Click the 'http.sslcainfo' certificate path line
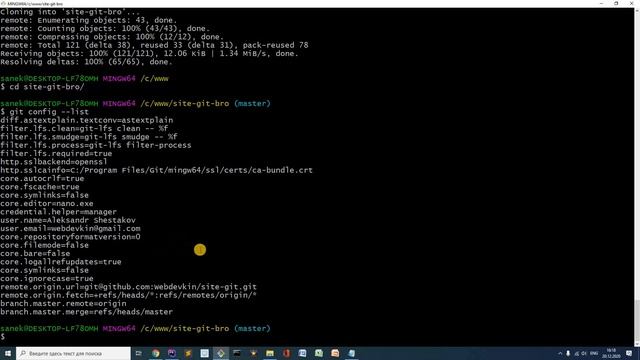The image size is (640, 360). point(156,170)
